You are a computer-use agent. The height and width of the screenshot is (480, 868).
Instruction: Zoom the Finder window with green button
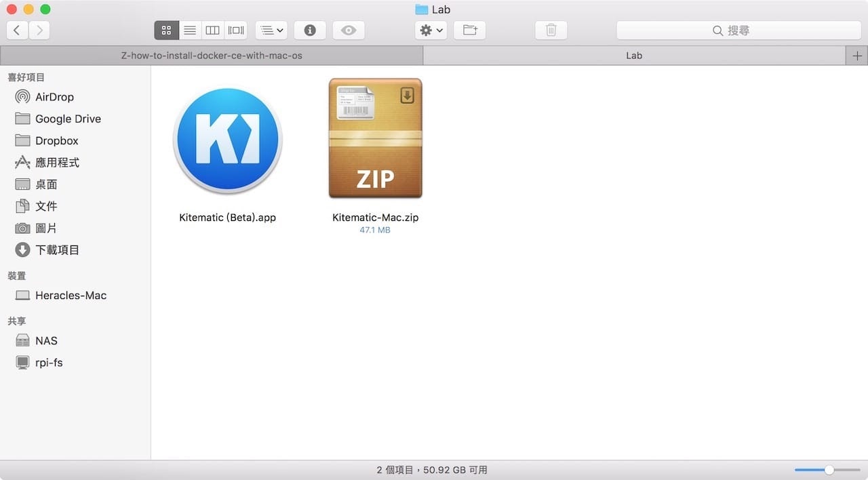coord(45,9)
